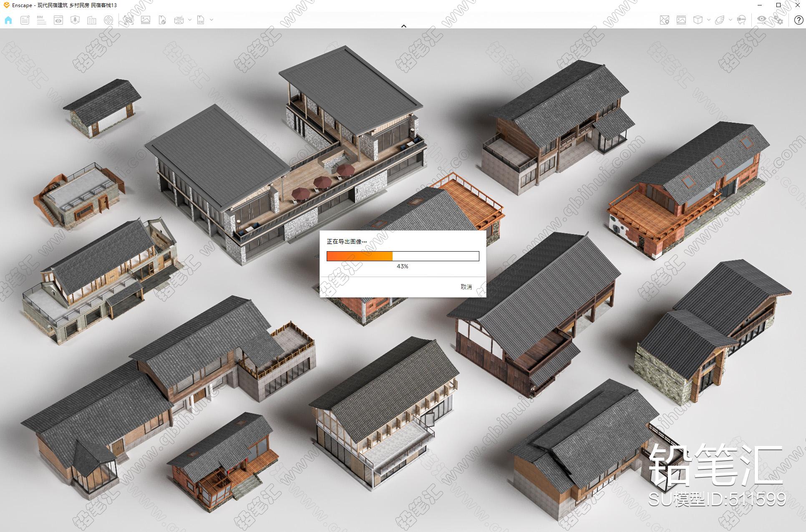Toggle the safe frame image icon

(x=681, y=20)
